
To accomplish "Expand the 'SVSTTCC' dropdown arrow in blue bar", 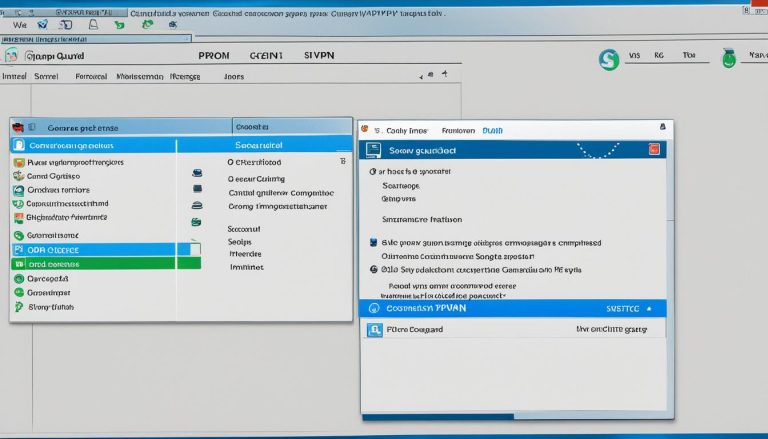I will [649, 309].
